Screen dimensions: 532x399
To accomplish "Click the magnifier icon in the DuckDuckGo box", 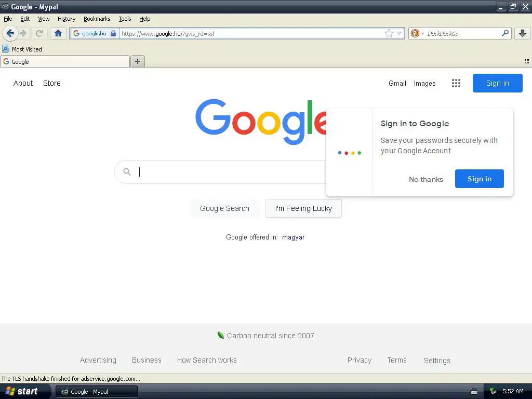I will coord(505,33).
